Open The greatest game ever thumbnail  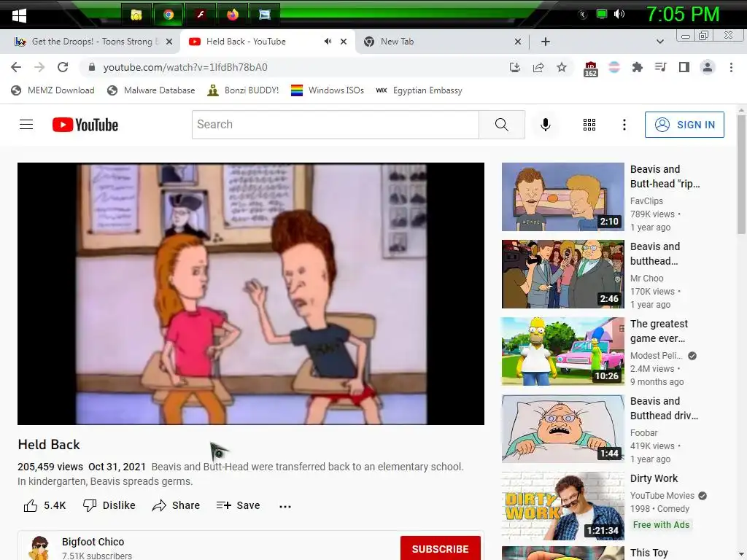coord(562,351)
